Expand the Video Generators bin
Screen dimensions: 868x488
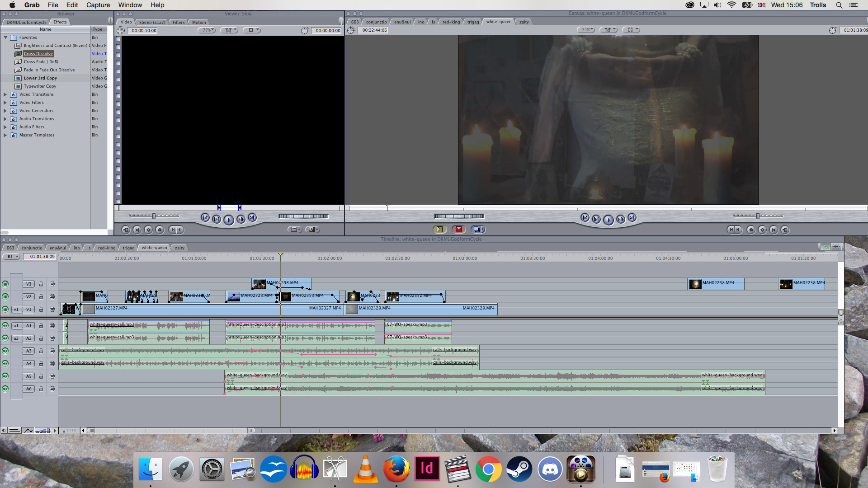[5, 111]
